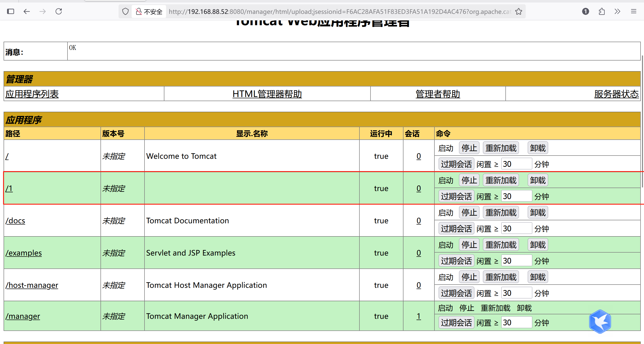Reload the current page
Screen dimensions: 644x344
tap(59, 11)
